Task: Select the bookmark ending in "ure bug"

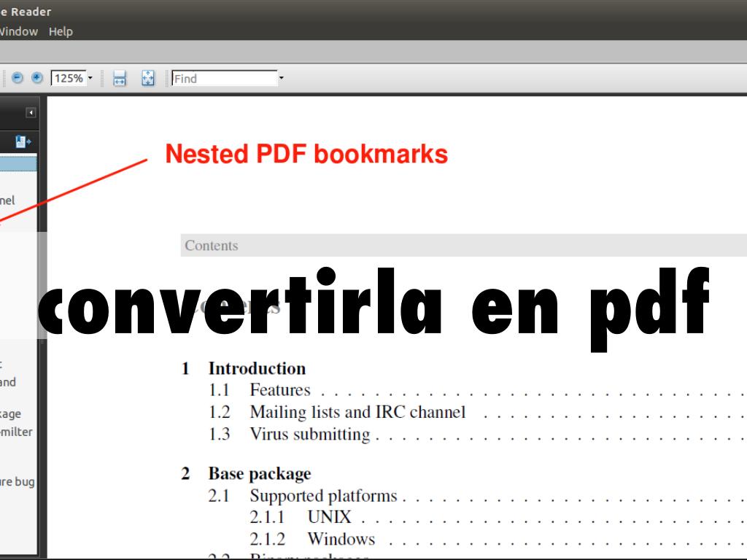Action: click(18, 481)
